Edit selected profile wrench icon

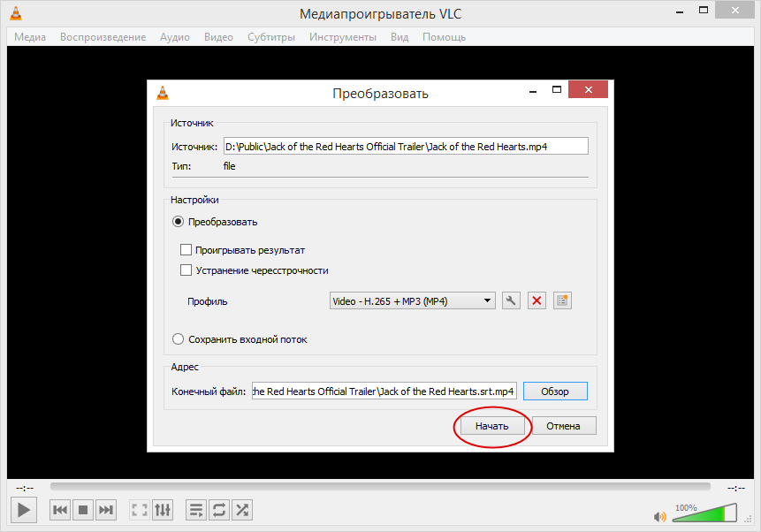(511, 301)
